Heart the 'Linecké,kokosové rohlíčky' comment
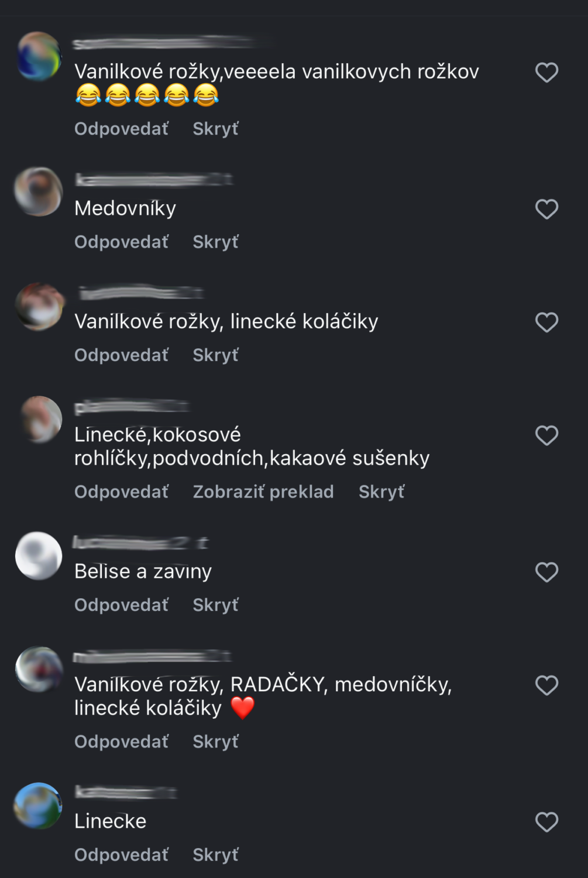588x878 pixels. point(546,435)
